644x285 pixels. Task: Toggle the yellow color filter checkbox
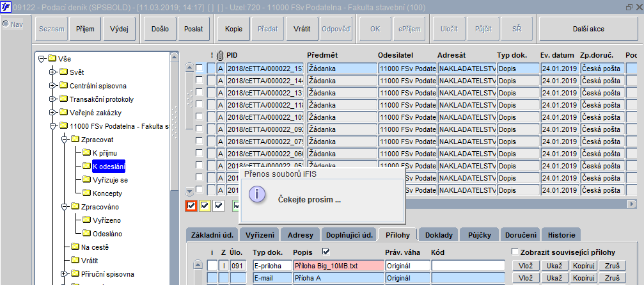[x=205, y=205]
